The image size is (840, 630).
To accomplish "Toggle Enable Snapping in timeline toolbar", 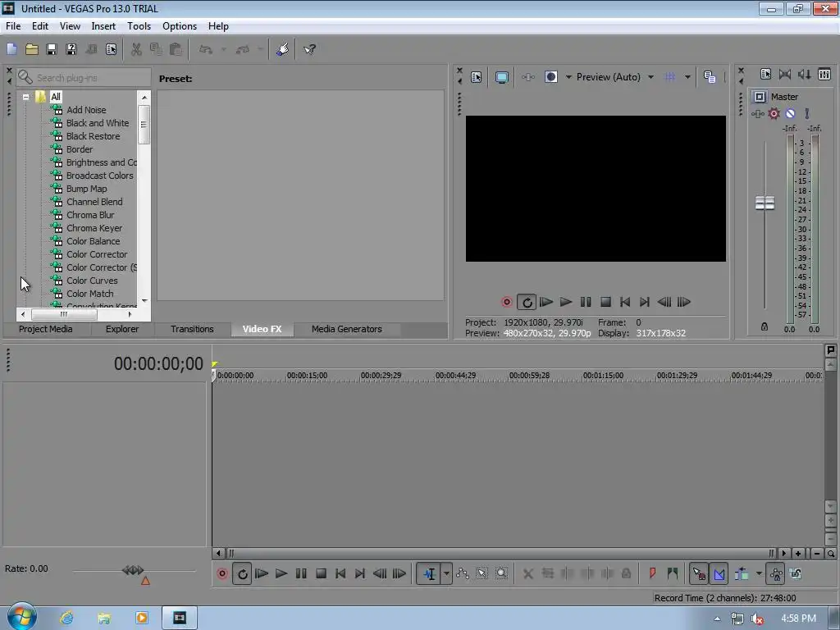I will pos(699,573).
